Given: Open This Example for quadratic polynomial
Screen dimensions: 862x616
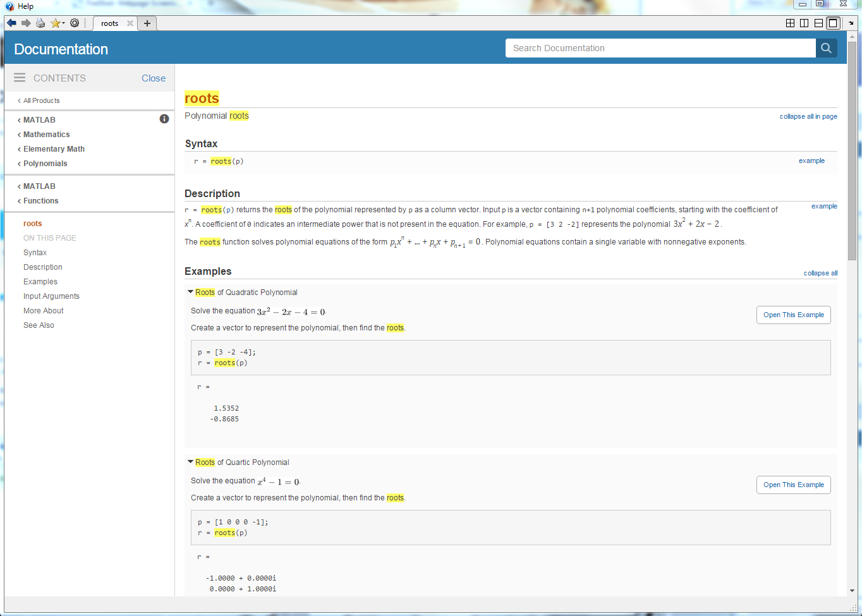Looking at the screenshot, I should tap(793, 315).
